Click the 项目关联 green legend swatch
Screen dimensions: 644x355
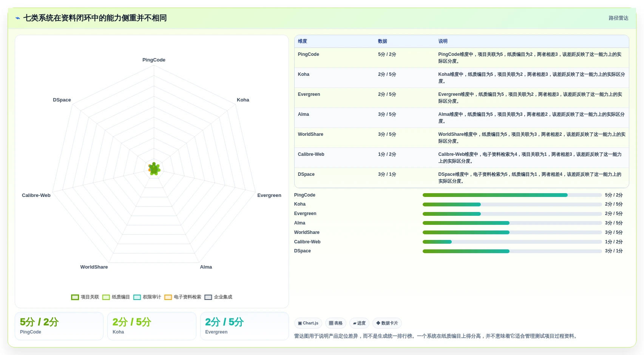[75, 297]
